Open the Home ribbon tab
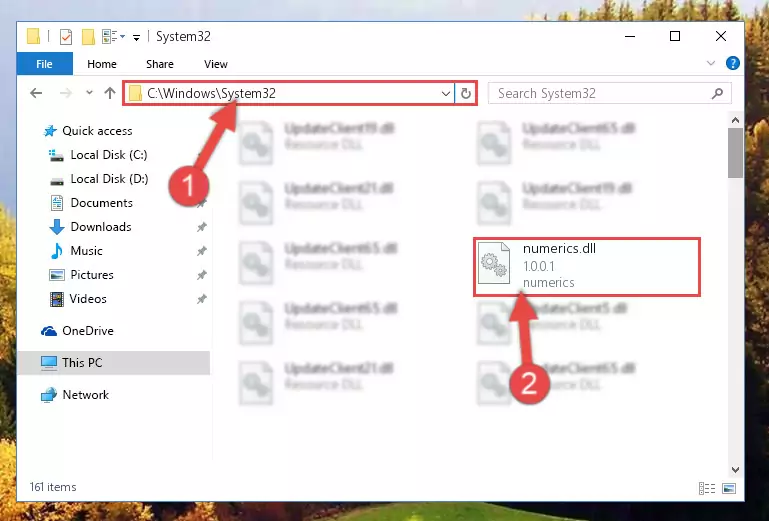This screenshot has width=769, height=521. (x=102, y=64)
